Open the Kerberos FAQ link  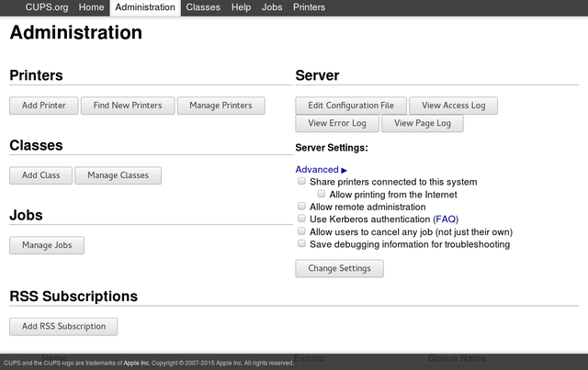(445, 219)
